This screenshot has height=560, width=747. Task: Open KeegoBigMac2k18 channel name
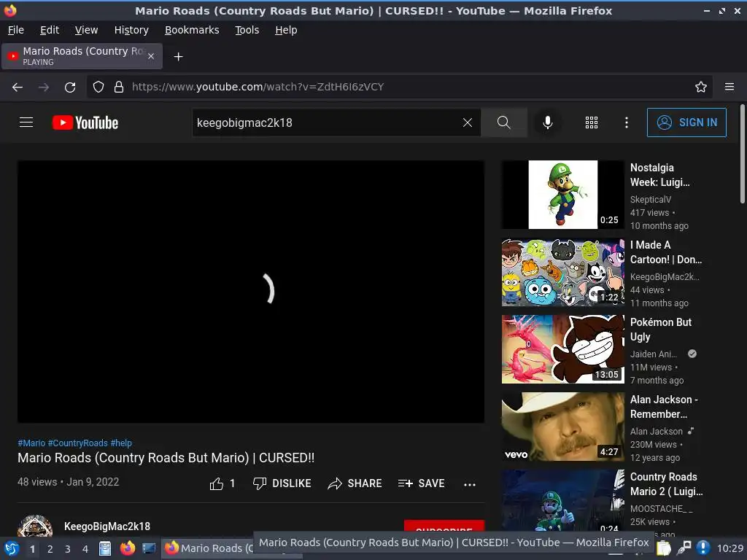[x=107, y=526]
